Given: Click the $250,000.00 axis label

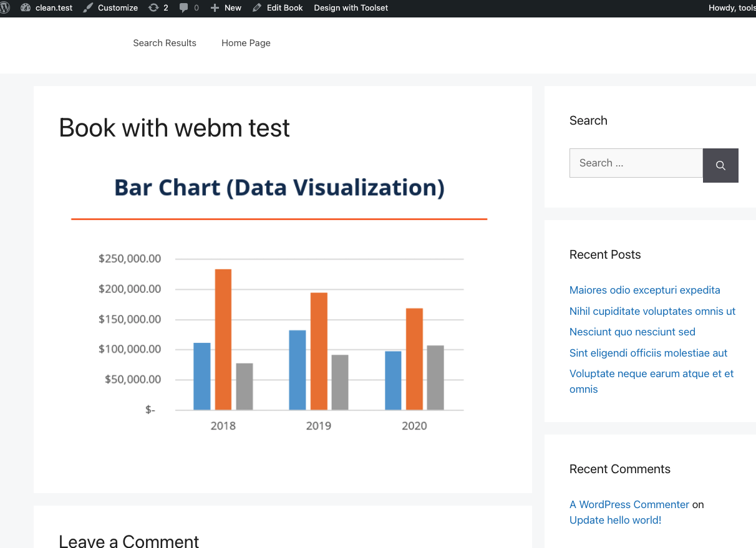Looking at the screenshot, I should pyautogui.click(x=130, y=259).
